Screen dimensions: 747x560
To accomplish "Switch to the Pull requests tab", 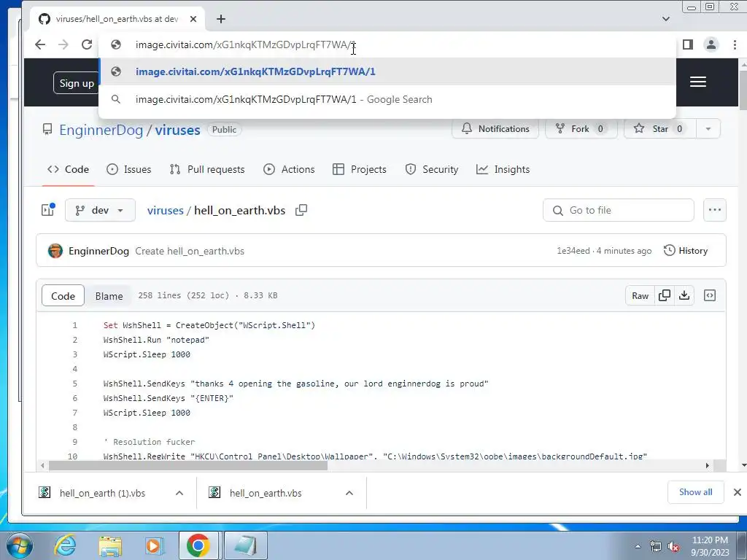I will point(207,169).
